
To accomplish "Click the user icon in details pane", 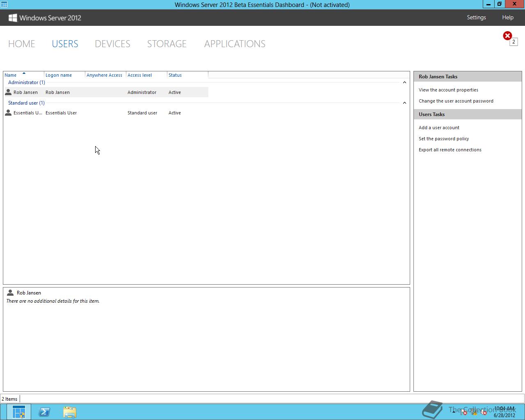I will (x=10, y=292).
